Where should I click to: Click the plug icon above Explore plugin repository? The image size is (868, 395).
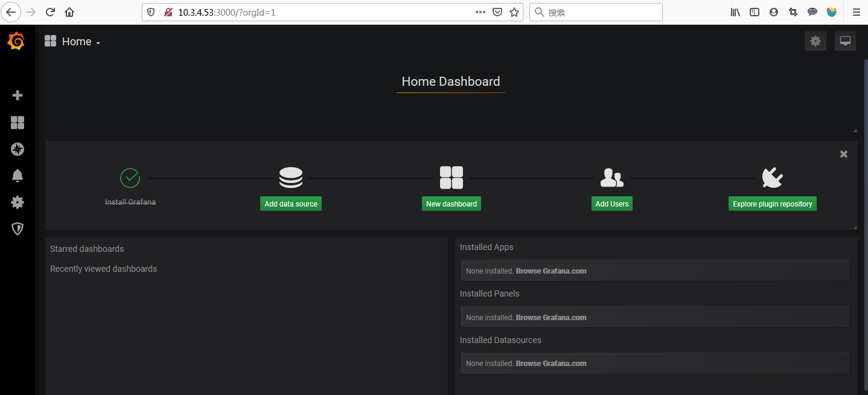[x=773, y=178]
